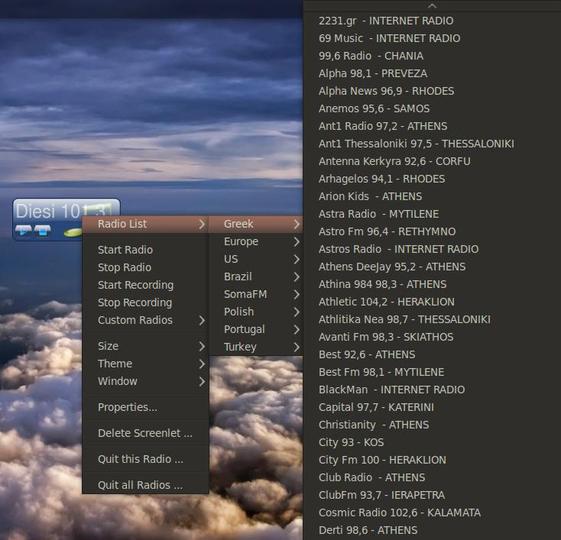
Task: Open the Portugal stations submenu
Action: (256, 329)
